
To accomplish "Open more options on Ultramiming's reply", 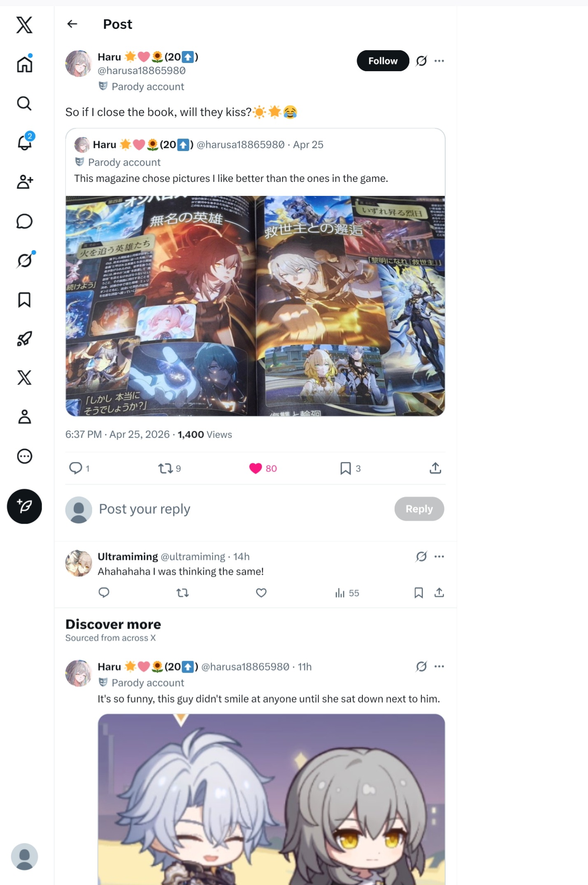I will (x=439, y=557).
